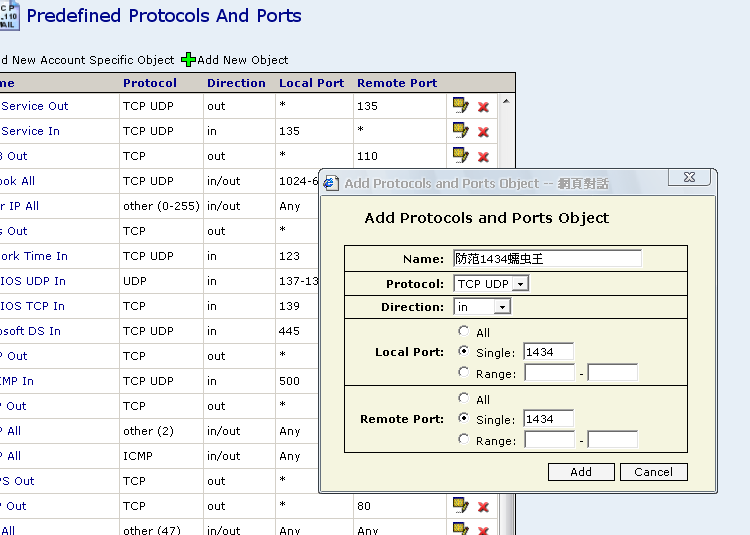Sort the table by Protocol column header
This screenshot has width=750, height=535.
click(150, 83)
